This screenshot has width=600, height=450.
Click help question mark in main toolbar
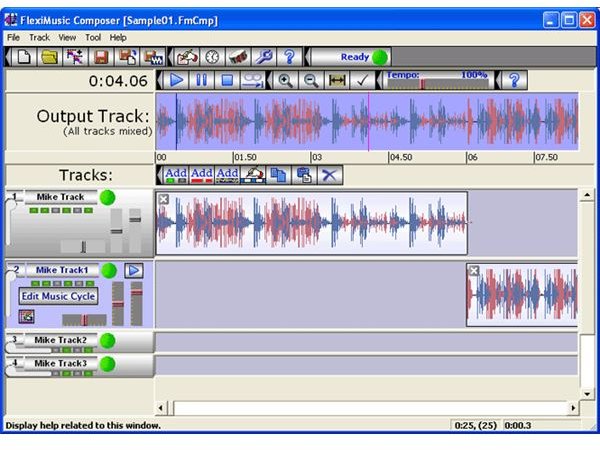(x=289, y=57)
